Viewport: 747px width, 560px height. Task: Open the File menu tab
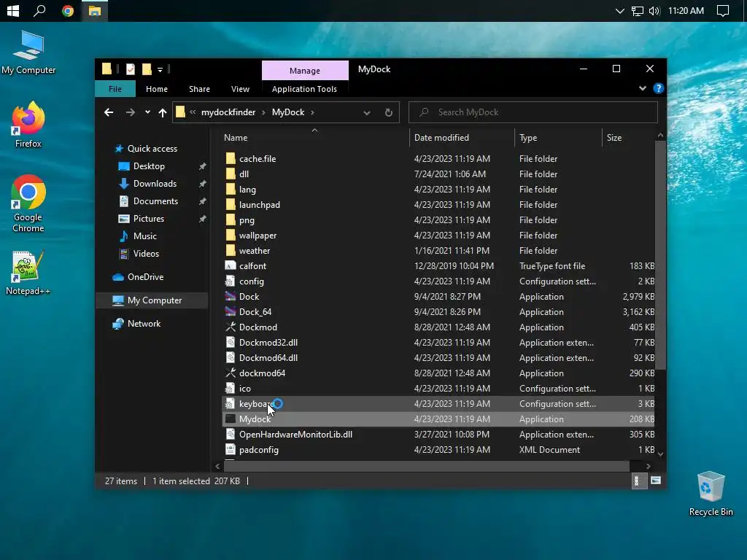point(115,89)
